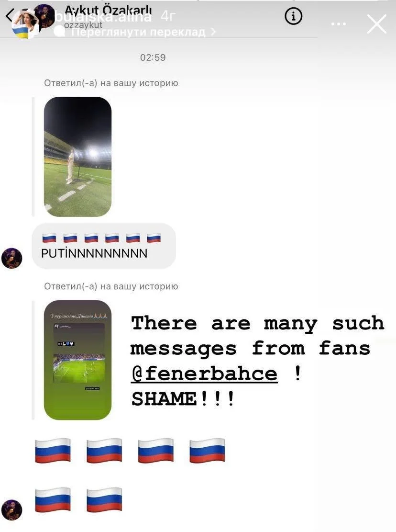Tap Aykut Özakarlı name in chat header
The width and height of the screenshot is (396, 532).
(108, 10)
